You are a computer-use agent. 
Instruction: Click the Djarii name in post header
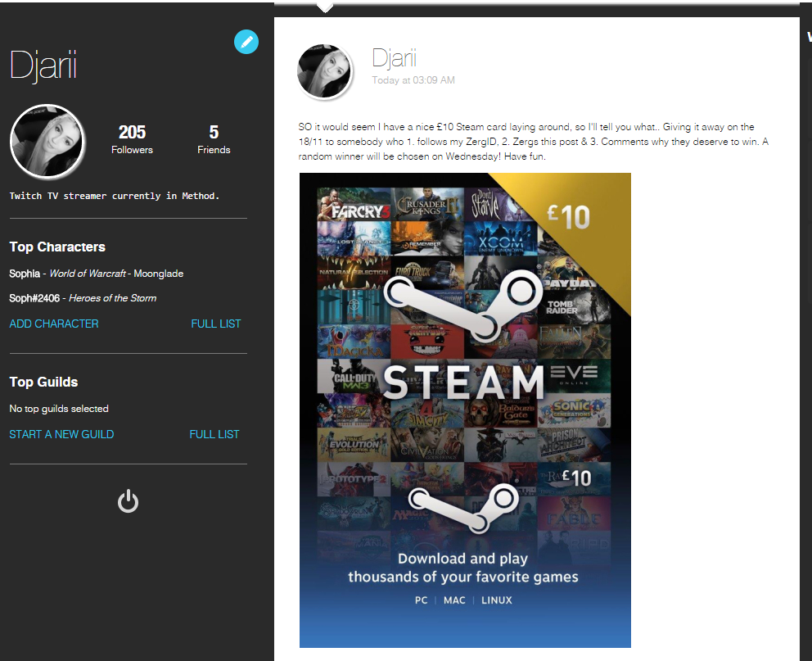[x=394, y=58]
